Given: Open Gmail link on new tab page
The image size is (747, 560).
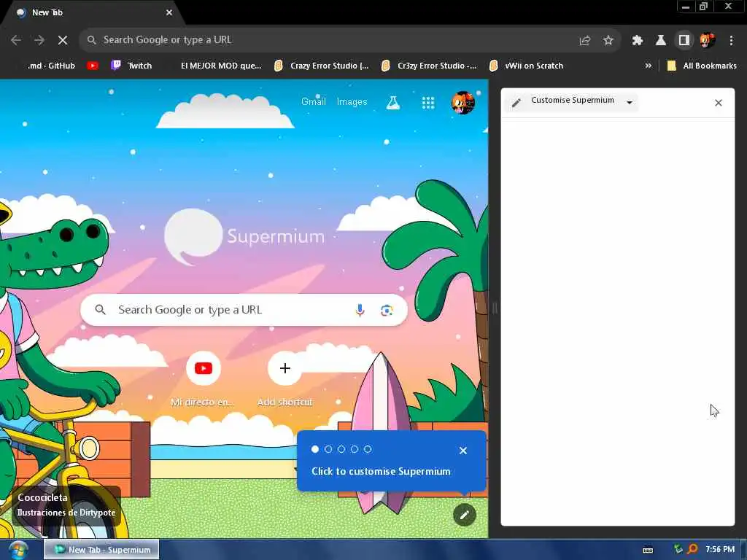Looking at the screenshot, I should point(314,101).
